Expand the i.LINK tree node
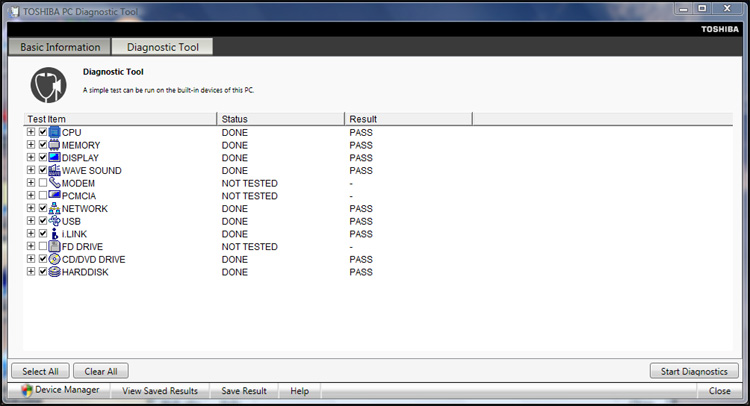 tap(31, 233)
